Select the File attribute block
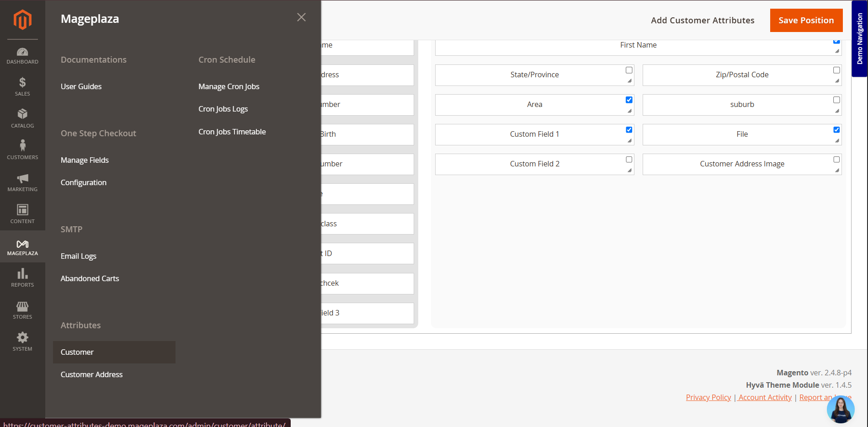The height and width of the screenshot is (427, 868). coord(742,134)
